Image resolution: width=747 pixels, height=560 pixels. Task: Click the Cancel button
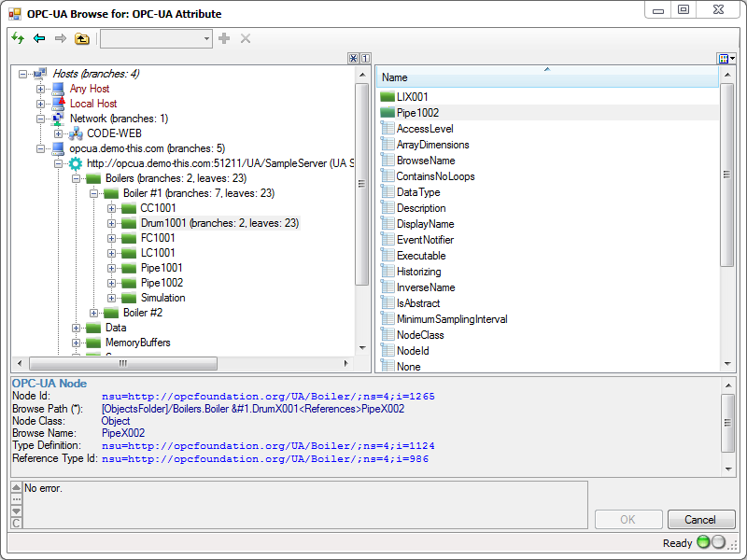701,519
